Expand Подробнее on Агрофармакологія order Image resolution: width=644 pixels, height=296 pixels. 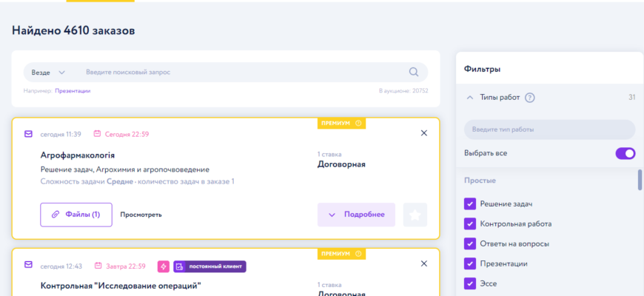pos(356,215)
